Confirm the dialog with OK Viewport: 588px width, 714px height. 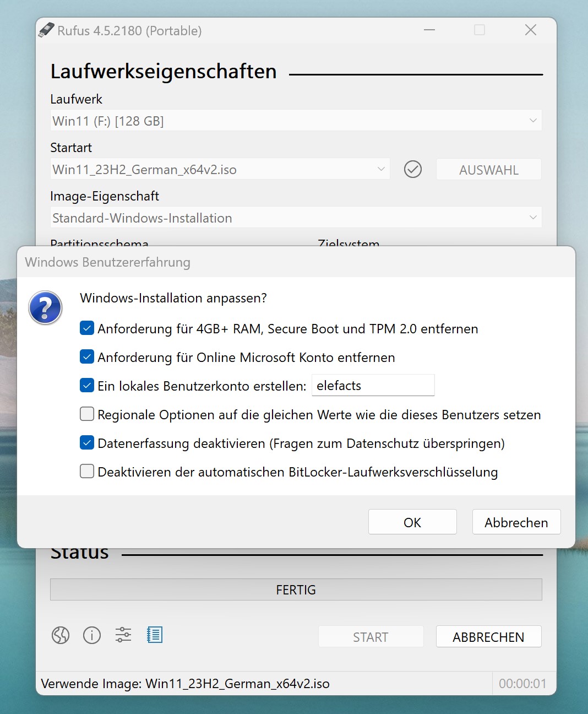click(412, 522)
